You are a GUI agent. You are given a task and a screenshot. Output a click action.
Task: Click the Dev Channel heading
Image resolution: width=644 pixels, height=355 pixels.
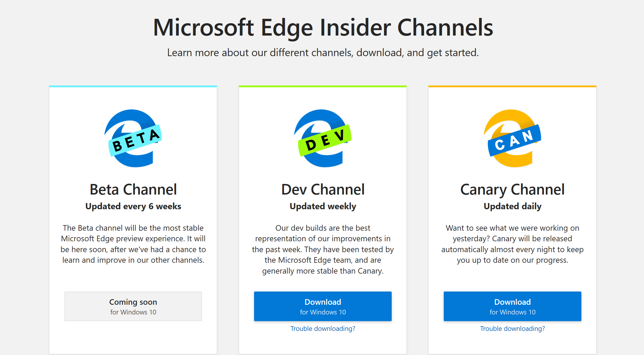323,190
